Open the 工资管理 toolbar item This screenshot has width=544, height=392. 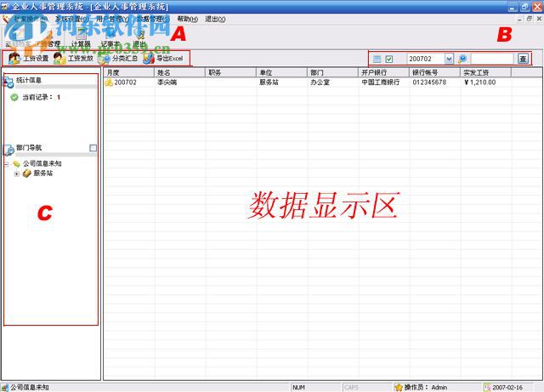(x=48, y=37)
